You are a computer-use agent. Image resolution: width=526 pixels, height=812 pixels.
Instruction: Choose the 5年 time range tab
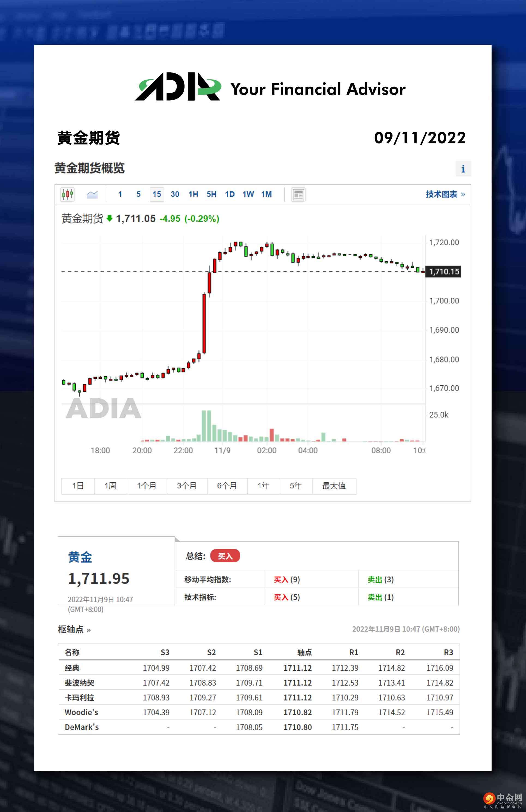point(296,486)
